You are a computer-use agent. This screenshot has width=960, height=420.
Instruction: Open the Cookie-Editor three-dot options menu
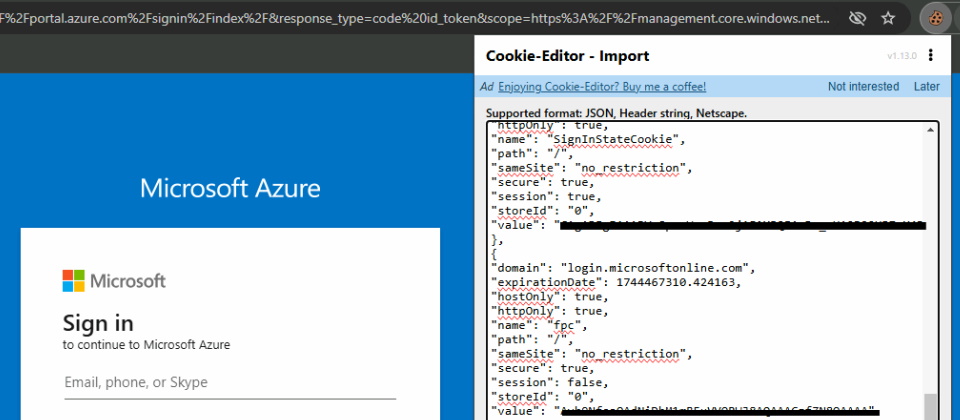tap(931, 56)
